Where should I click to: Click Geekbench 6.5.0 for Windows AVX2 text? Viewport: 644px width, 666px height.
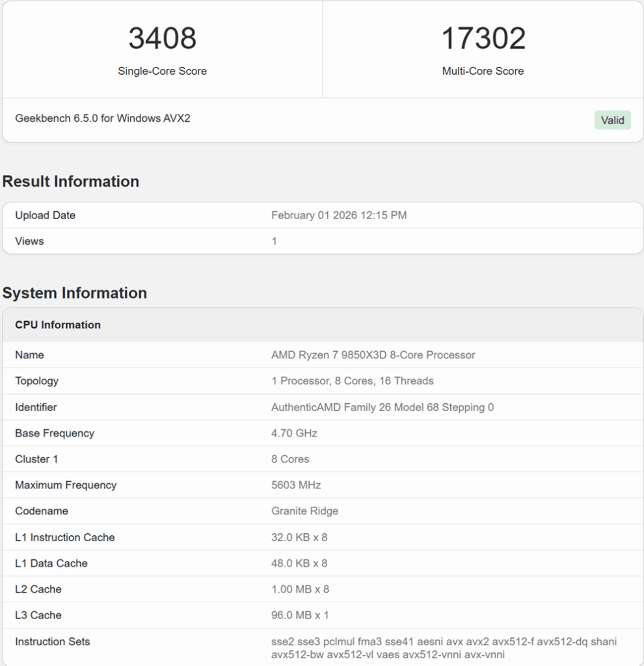(103, 118)
